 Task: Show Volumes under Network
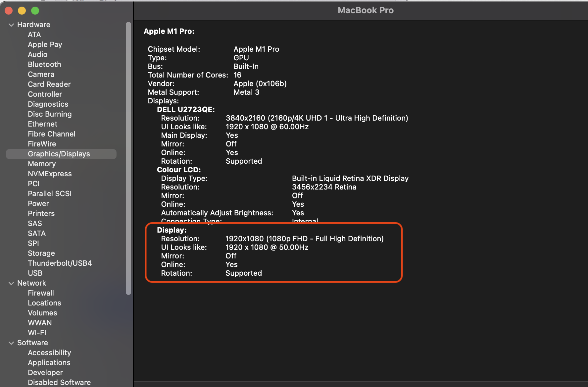point(42,313)
